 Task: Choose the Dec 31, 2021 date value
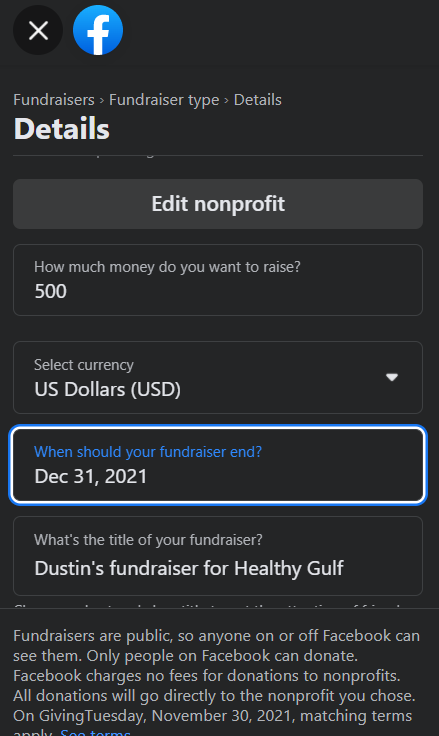(x=91, y=477)
